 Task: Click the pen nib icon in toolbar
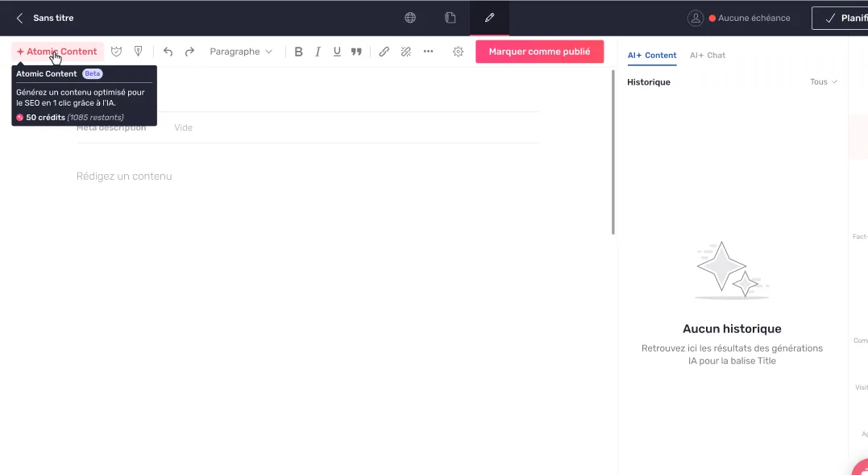[139, 52]
